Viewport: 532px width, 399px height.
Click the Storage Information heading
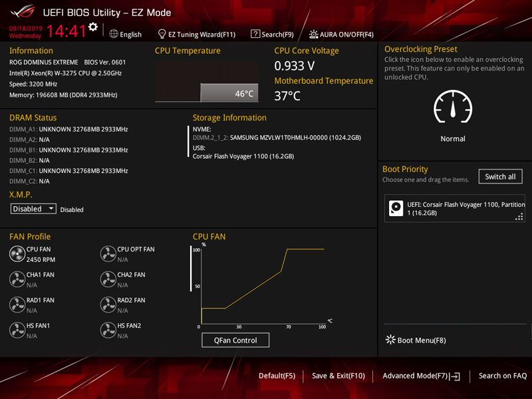point(229,118)
